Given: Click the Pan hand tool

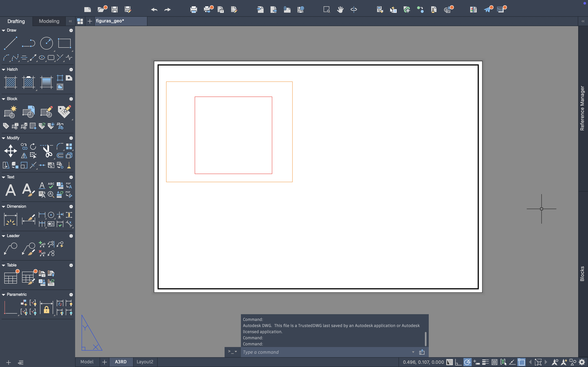Looking at the screenshot, I should pos(340,10).
